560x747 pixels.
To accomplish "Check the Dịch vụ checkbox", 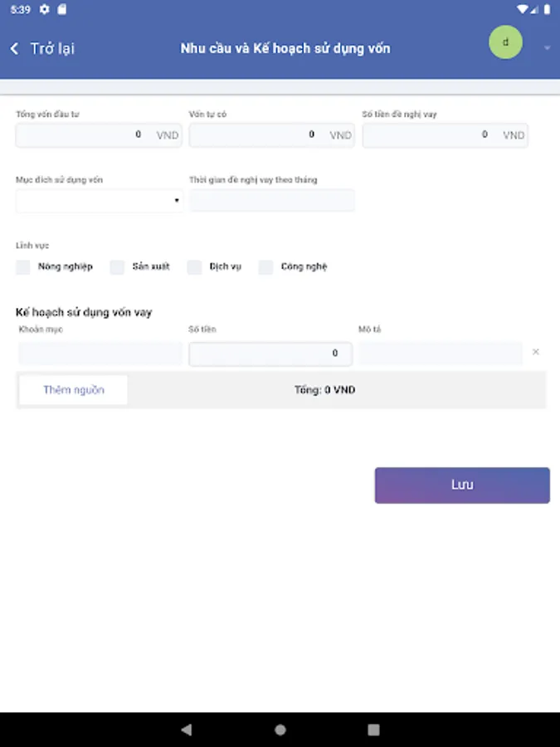I will (x=194, y=267).
